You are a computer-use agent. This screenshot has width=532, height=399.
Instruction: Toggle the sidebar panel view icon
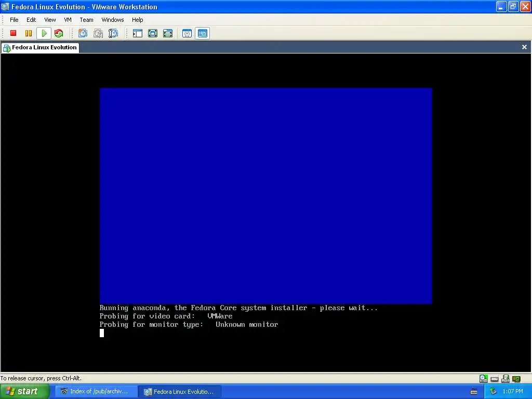click(137, 33)
